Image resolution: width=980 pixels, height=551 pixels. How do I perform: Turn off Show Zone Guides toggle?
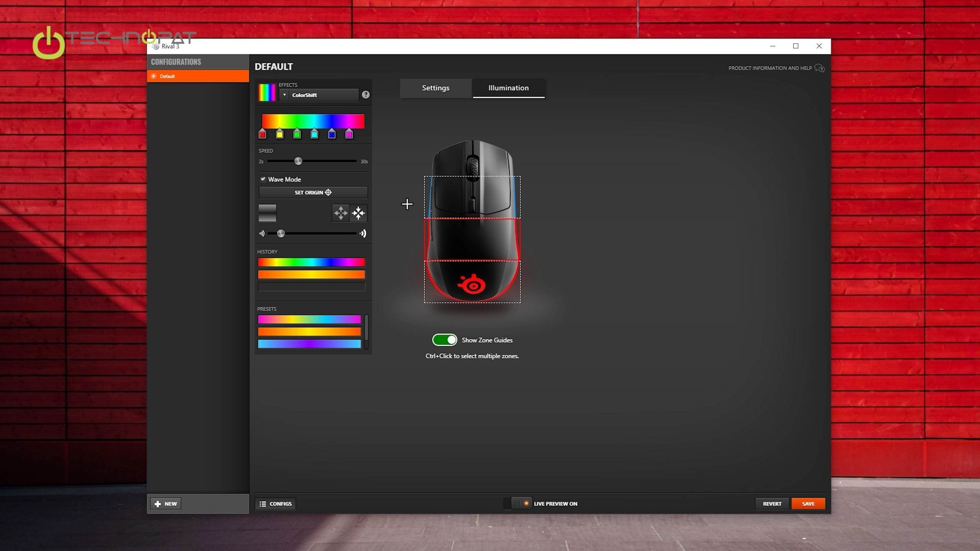[444, 340]
